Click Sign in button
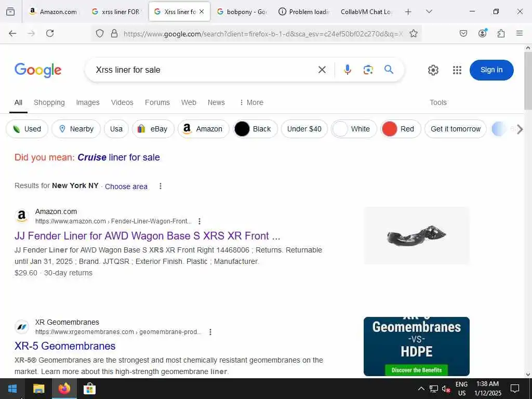This screenshot has height=399, width=532. (491, 70)
